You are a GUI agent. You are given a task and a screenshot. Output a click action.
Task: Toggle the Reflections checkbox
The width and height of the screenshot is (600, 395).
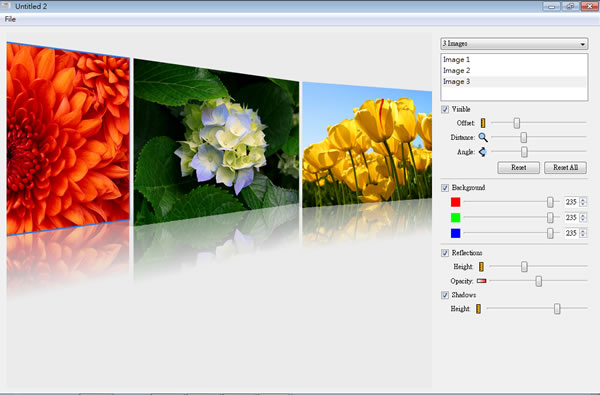click(x=445, y=253)
